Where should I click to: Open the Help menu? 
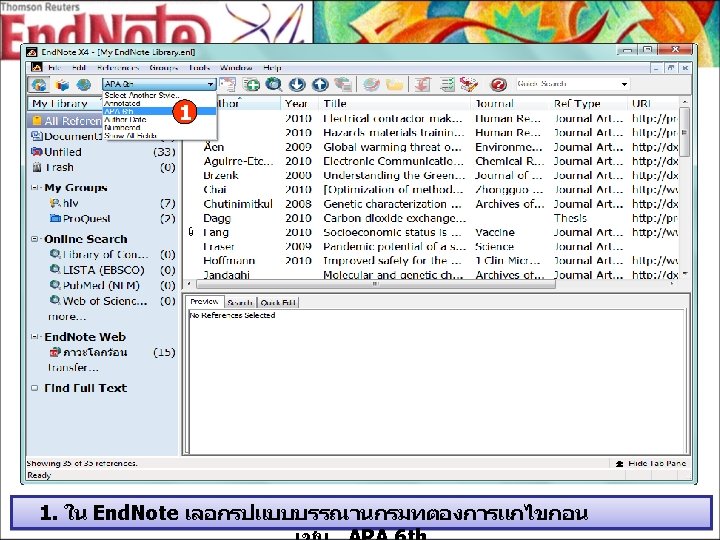(x=272, y=68)
